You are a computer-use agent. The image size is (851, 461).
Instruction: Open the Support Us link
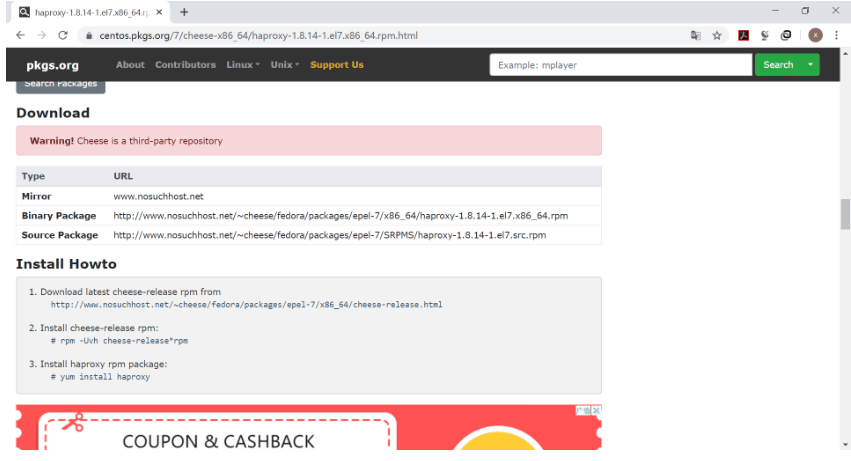point(336,65)
